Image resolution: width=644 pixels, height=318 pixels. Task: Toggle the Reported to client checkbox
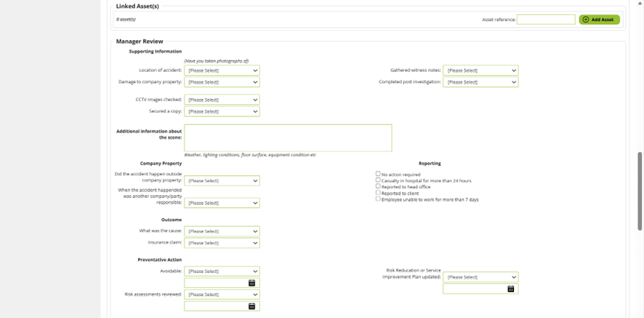tap(378, 193)
